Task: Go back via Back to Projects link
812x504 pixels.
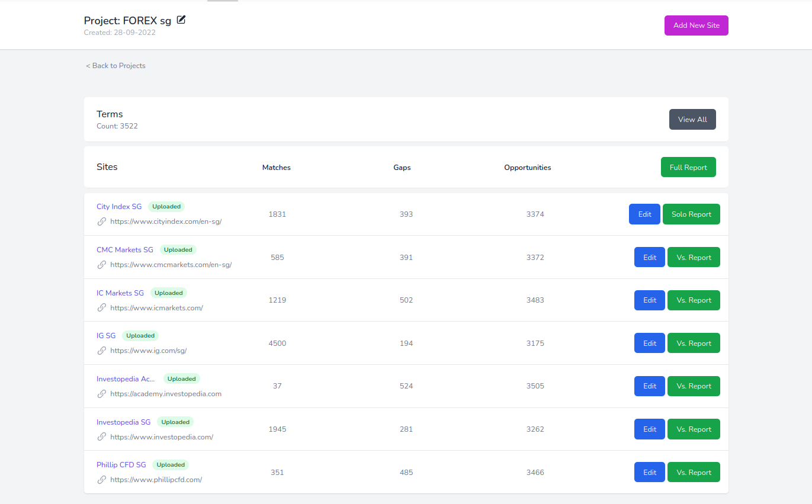Action: click(x=115, y=66)
